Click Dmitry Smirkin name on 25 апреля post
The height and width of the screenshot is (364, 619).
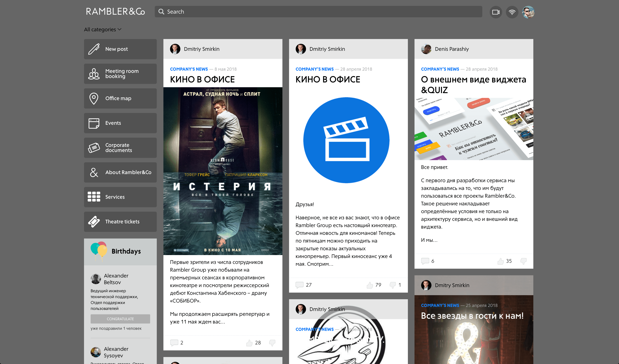[x=452, y=285]
